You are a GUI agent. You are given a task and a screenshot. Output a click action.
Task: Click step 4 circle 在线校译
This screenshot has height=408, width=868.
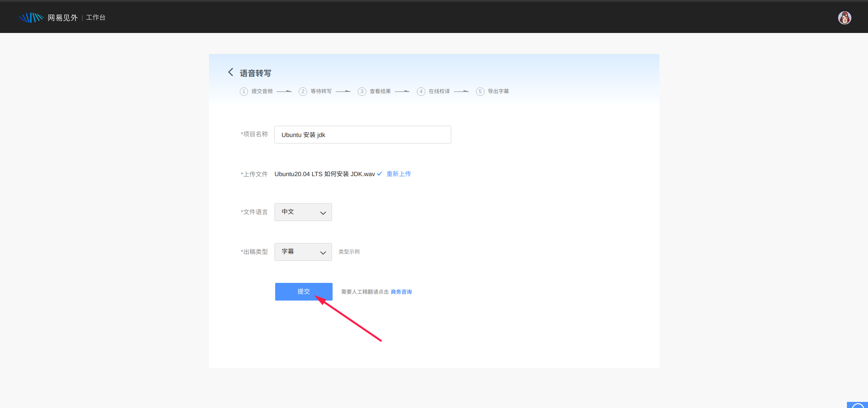[421, 91]
